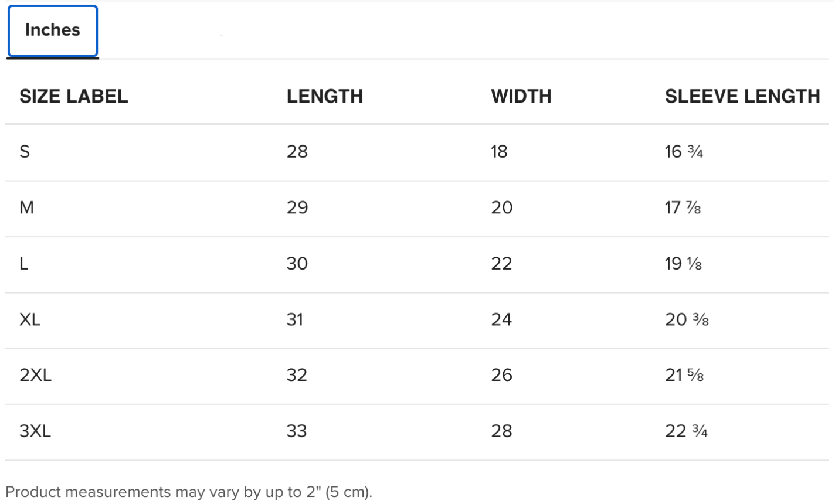Select the S size row label
Screen dimensions: 835x504
[25, 152]
